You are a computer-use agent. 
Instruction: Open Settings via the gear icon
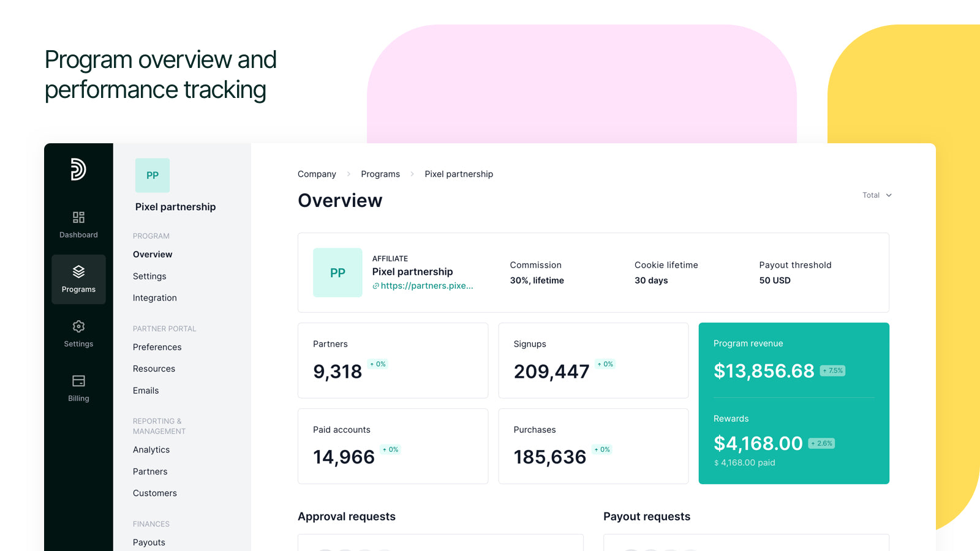point(78,326)
